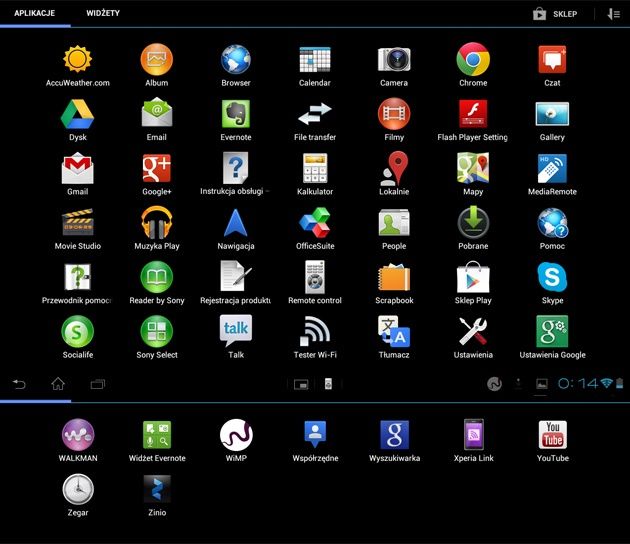Open Evernote
This screenshot has width=630, height=544.
[x=236, y=114]
